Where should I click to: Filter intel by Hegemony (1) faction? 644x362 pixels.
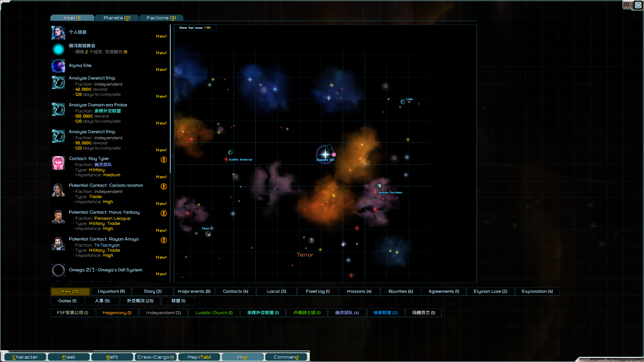(117, 313)
